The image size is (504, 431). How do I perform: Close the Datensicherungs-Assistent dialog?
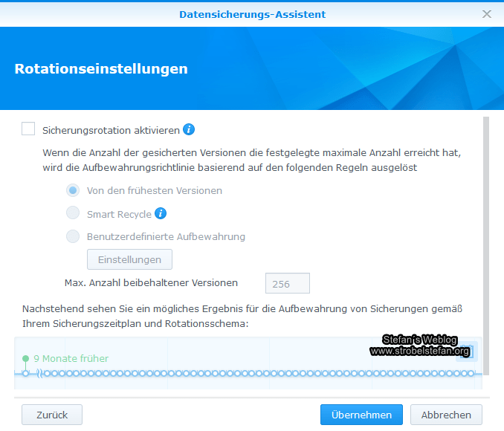pos(487,14)
